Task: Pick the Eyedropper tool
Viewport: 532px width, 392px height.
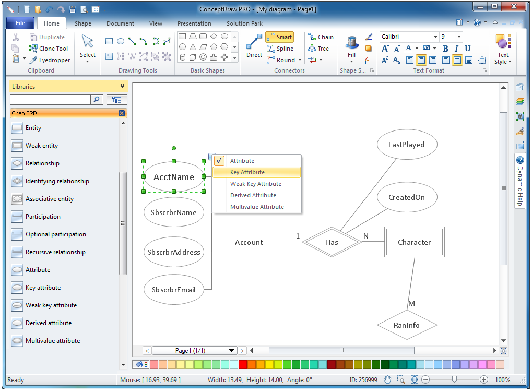Action: click(x=50, y=60)
